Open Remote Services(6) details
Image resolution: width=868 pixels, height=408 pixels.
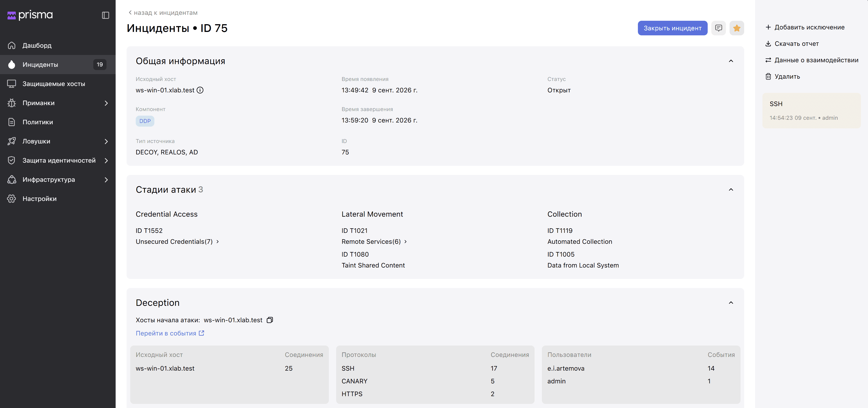tap(374, 242)
